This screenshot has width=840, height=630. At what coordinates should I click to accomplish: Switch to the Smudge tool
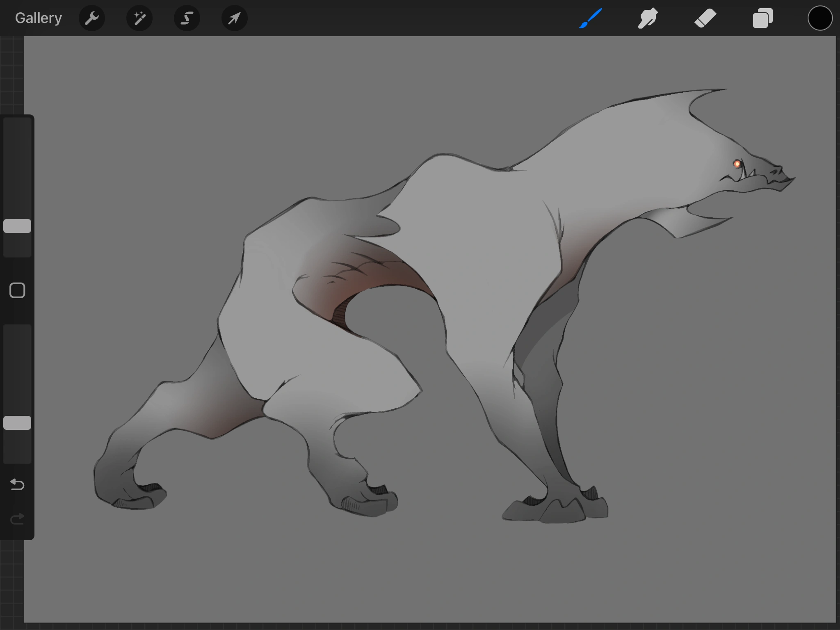pos(648,18)
